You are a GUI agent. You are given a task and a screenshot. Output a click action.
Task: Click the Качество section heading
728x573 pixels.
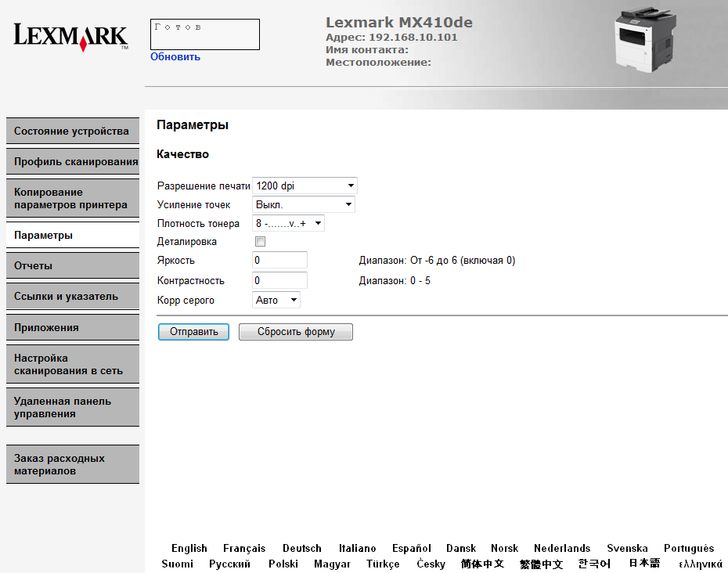point(182,154)
